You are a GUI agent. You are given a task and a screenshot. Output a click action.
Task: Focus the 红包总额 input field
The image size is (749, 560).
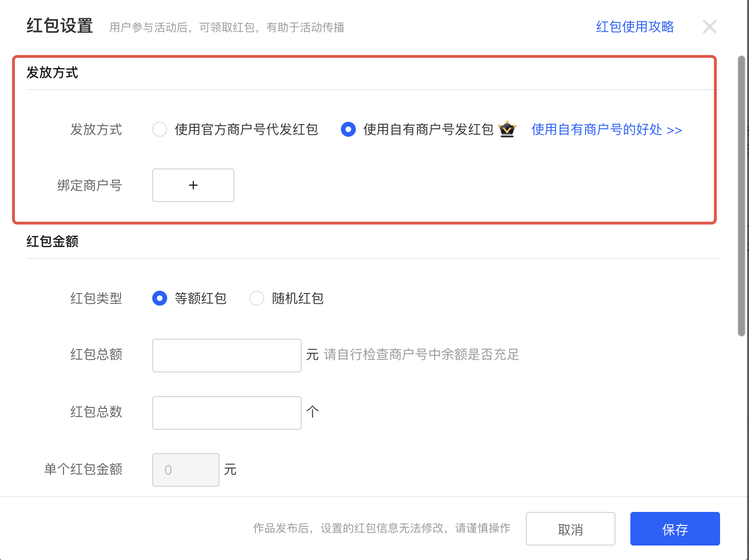pos(226,356)
